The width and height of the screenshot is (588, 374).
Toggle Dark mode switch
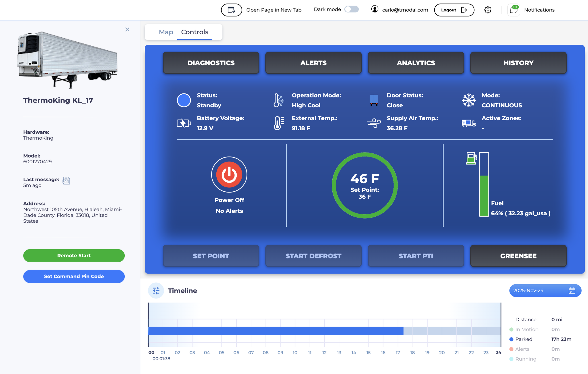(351, 9)
